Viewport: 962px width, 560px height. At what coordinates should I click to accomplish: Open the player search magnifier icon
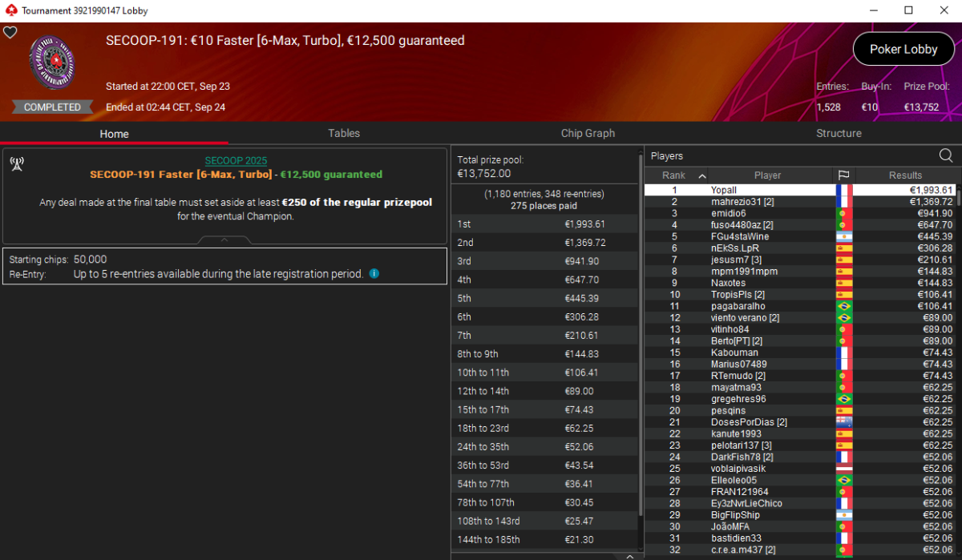tap(946, 155)
